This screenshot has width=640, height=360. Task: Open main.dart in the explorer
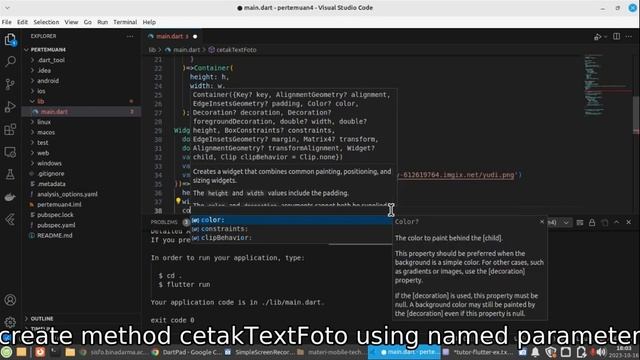tap(81, 111)
